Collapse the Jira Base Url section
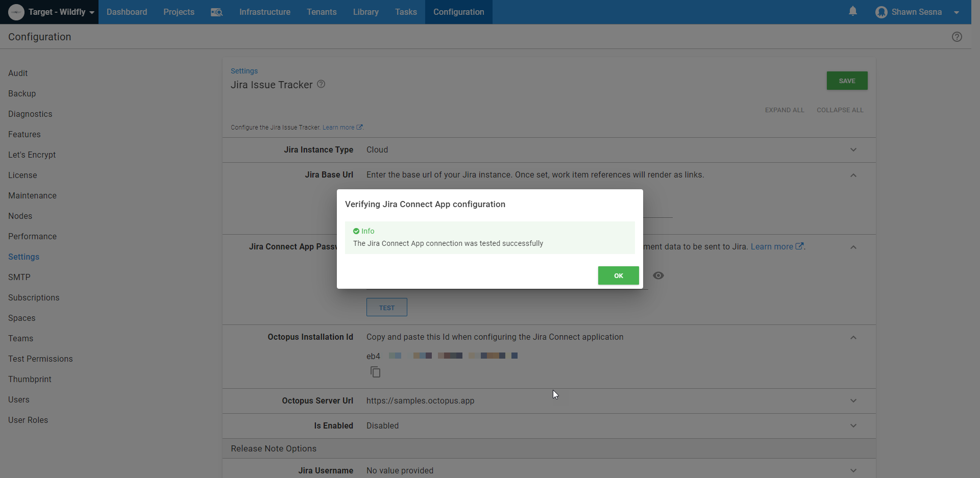The image size is (980, 478). pyautogui.click(x=853, y=175)
